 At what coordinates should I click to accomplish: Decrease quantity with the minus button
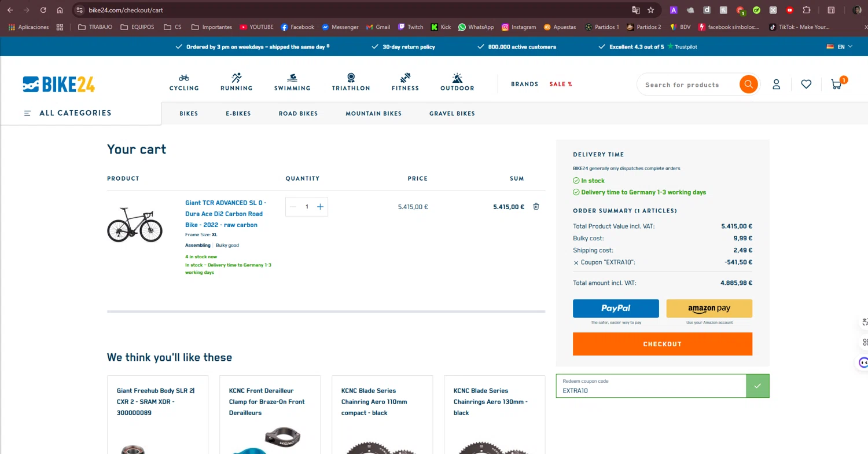click(x=293, y=207)
